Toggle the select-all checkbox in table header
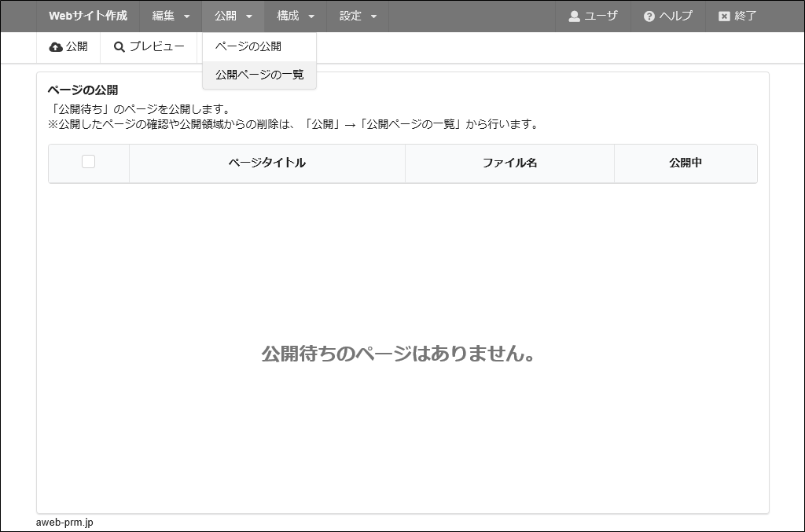Viewport: 805px width, 532px height. pyautogui.click(x=88, y=162)
